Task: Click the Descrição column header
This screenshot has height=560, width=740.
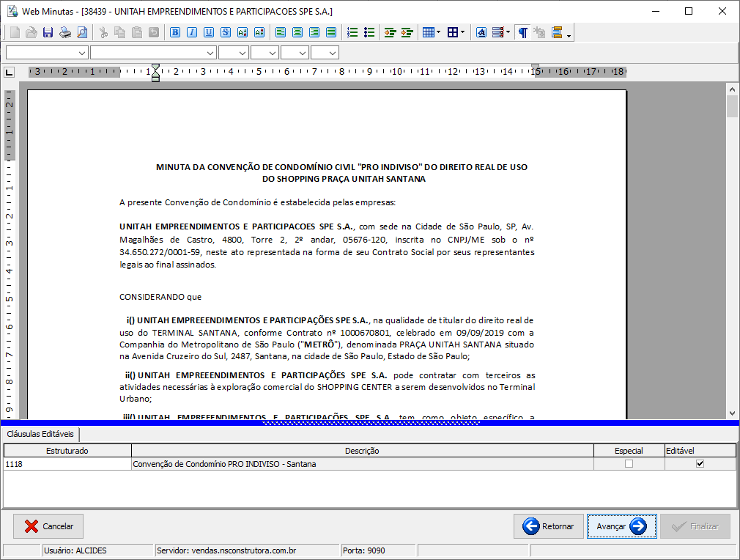Action: [x=362, y=451]
